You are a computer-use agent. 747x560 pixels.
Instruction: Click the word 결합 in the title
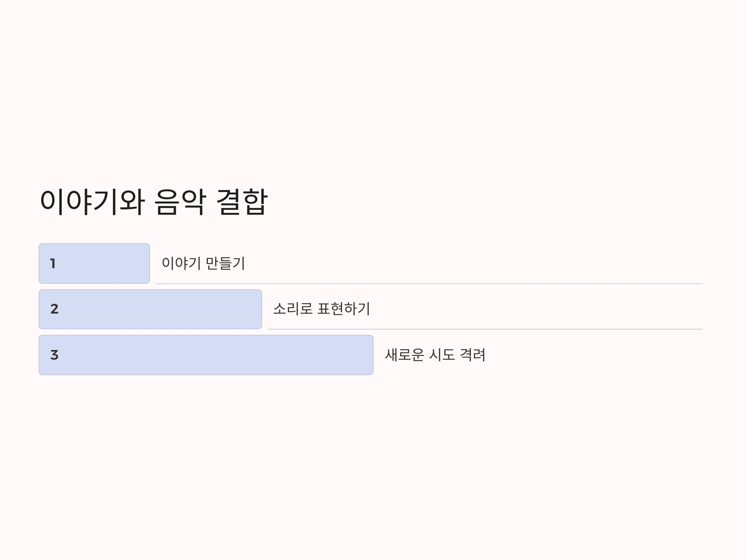click(x=242, y=202)
